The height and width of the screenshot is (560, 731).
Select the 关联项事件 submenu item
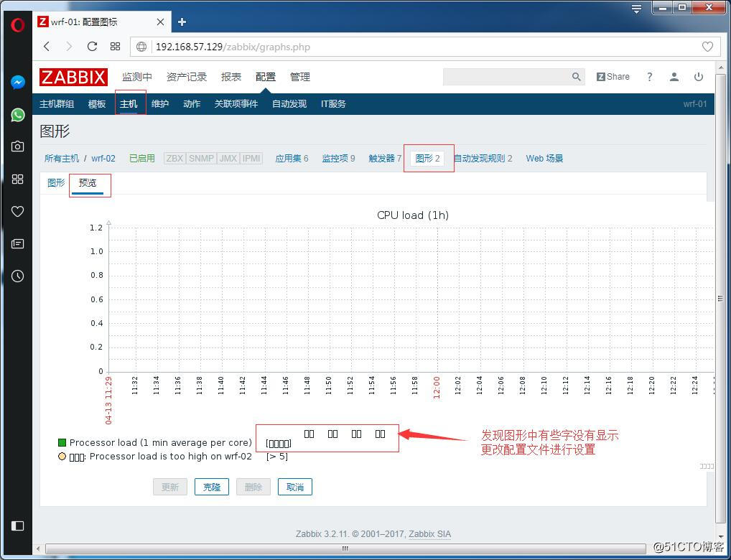[x=236, y=104]
